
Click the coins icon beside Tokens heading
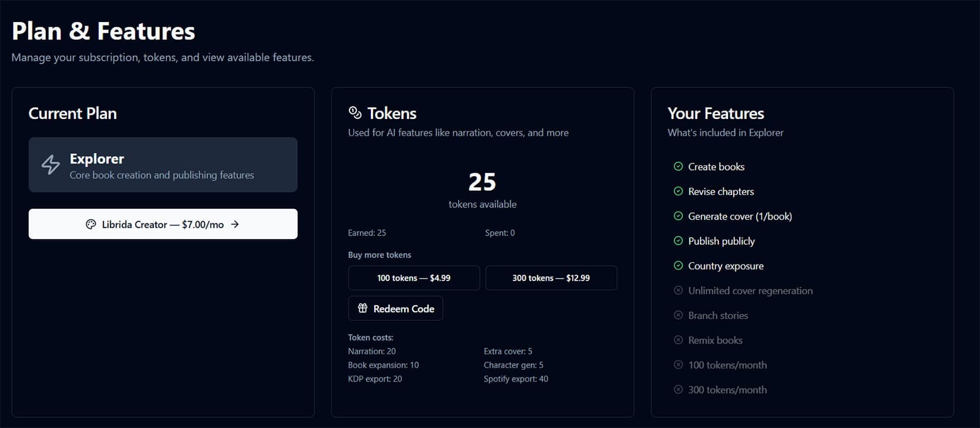[355, 112]
